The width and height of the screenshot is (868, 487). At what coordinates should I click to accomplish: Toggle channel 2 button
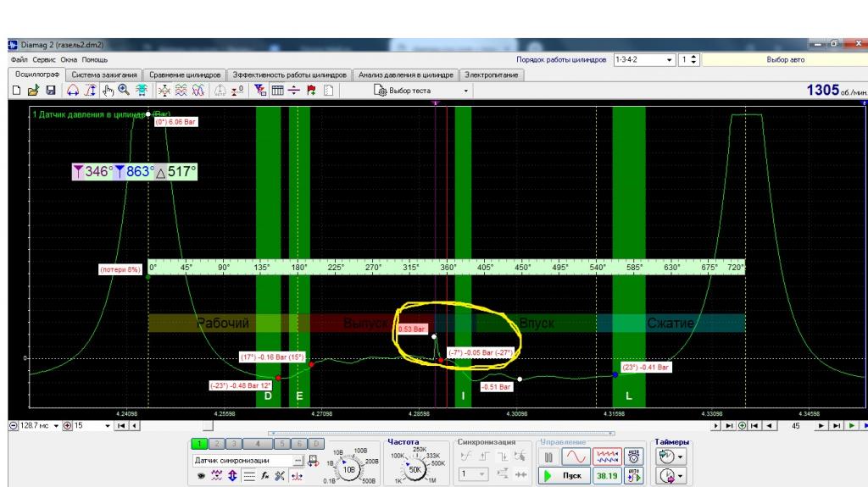coord(216,444)
